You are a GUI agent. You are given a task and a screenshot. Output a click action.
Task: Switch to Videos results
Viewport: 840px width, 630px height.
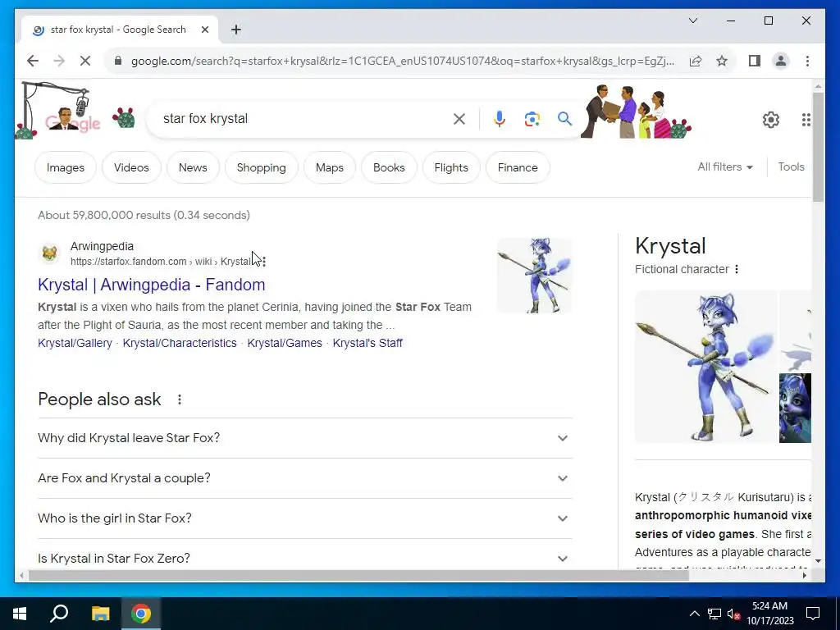pyautogui.click(x=131, y=167)
